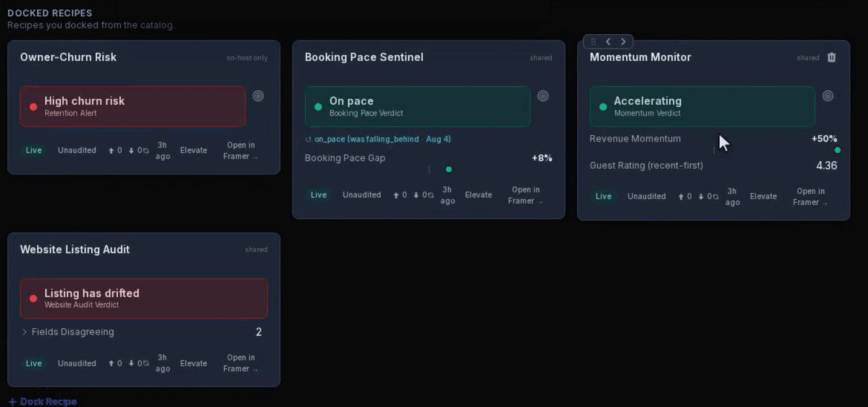Click 3h ago on Website Listing Audit
This screenshot has width=868, height=407.
click(x=162, y=363)
